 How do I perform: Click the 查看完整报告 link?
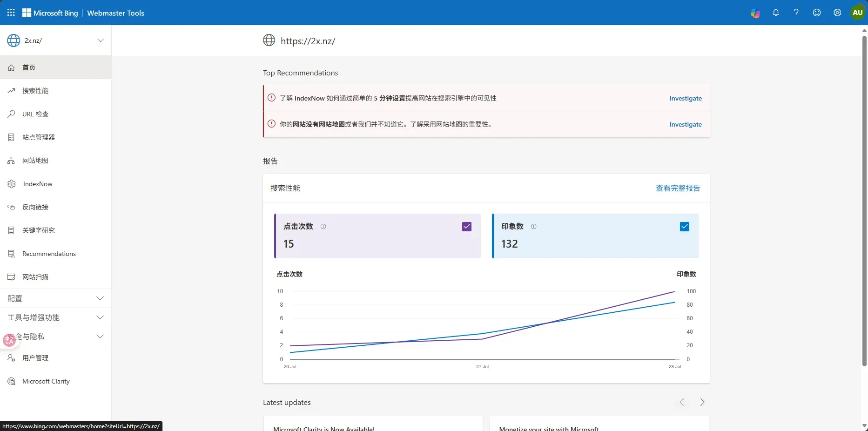pos(678,188)
